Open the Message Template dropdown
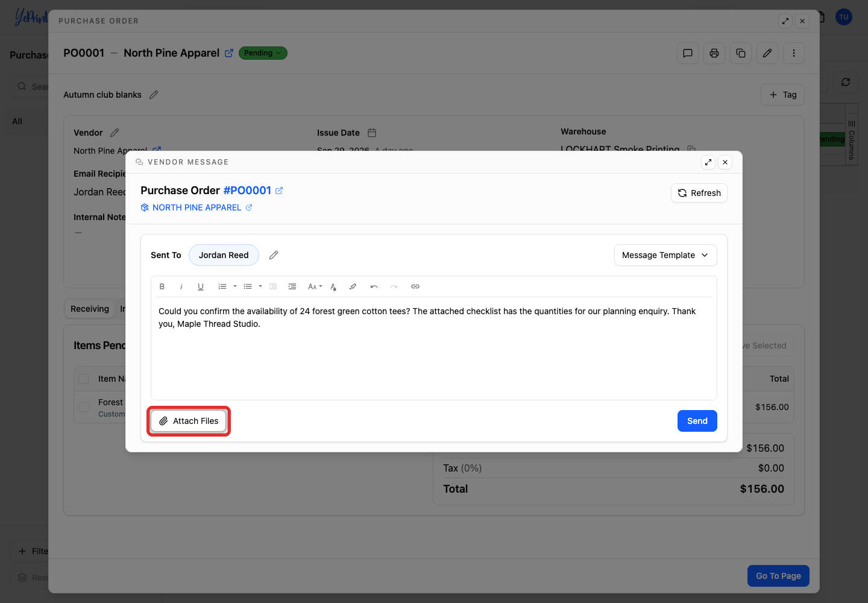This screenshot has height=603, width=868. tap(665, 255)
